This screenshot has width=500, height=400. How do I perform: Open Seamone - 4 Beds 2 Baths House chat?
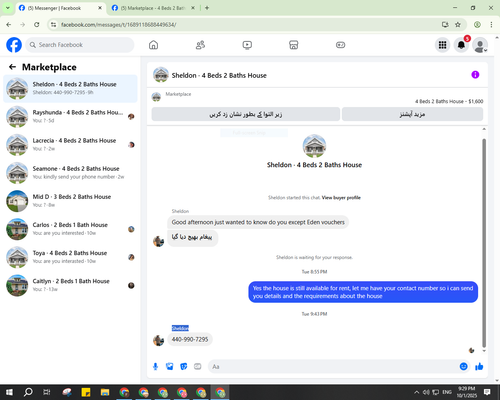point(70,173)
